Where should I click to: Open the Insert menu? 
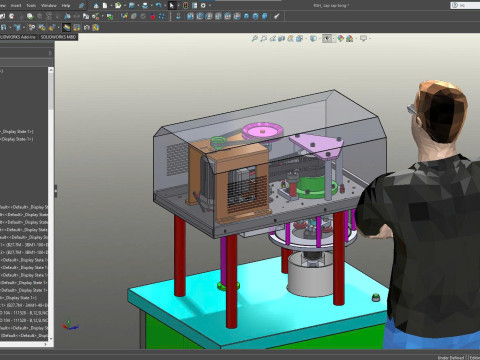(16, 6)
